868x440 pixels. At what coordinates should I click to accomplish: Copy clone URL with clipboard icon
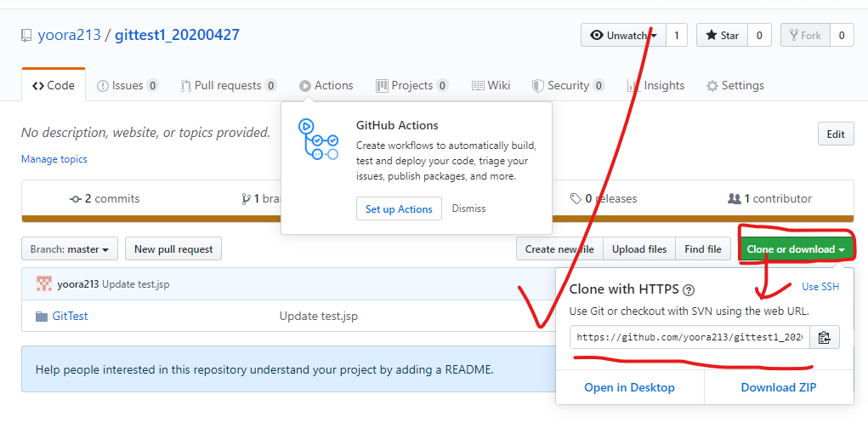click(x=825, y=337)
